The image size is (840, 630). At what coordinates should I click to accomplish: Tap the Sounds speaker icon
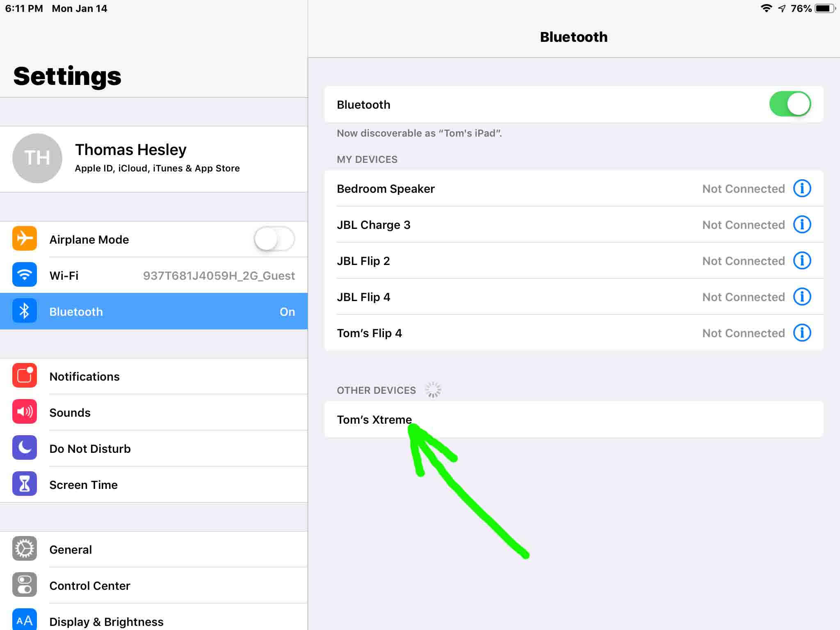point(25,411)
